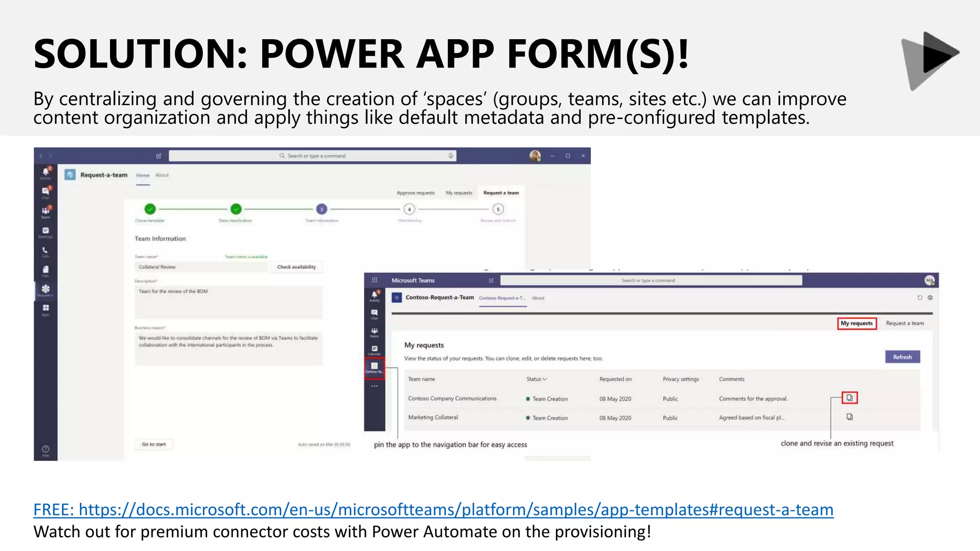Open Apps grid icon in Request-a-team sidebar
980x551 pixels.
pos(45,309)
